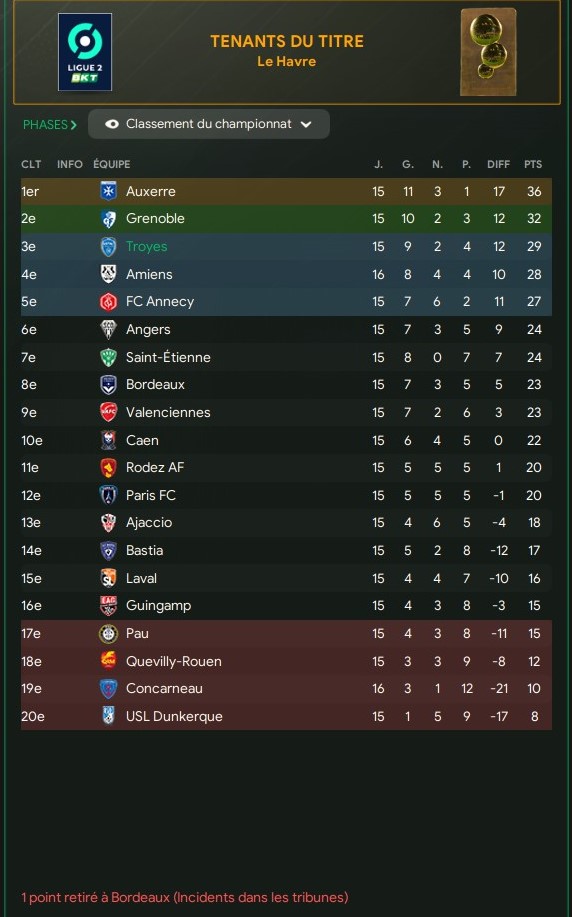Select the USL Dunkerque team row
This screenshot has width=572, height=917.
286,716
